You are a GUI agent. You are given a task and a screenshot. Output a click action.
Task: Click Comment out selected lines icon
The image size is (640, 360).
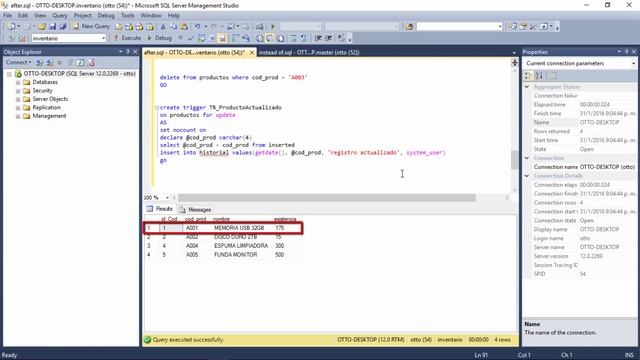click(293, 38)
